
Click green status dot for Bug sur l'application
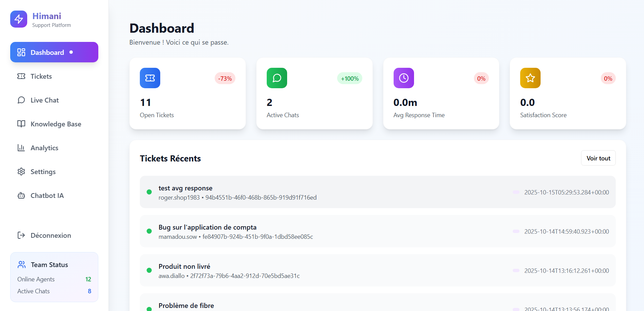[149, 231]
